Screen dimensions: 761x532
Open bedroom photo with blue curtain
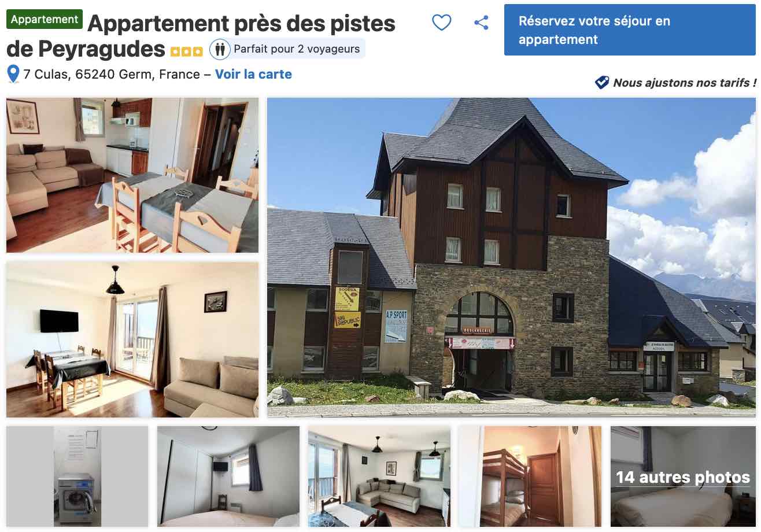click(x=228, y=476)
